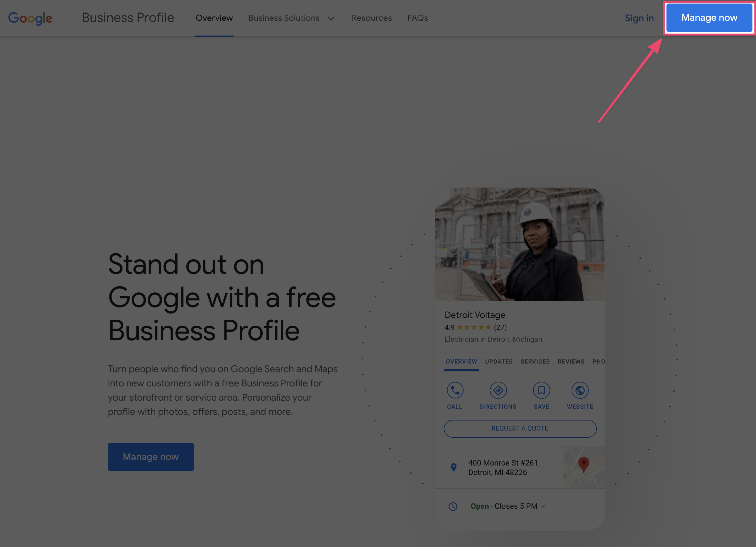The image size is (756, 547).
Task: Open the Overview navigation item
Action: pos(214,18)
